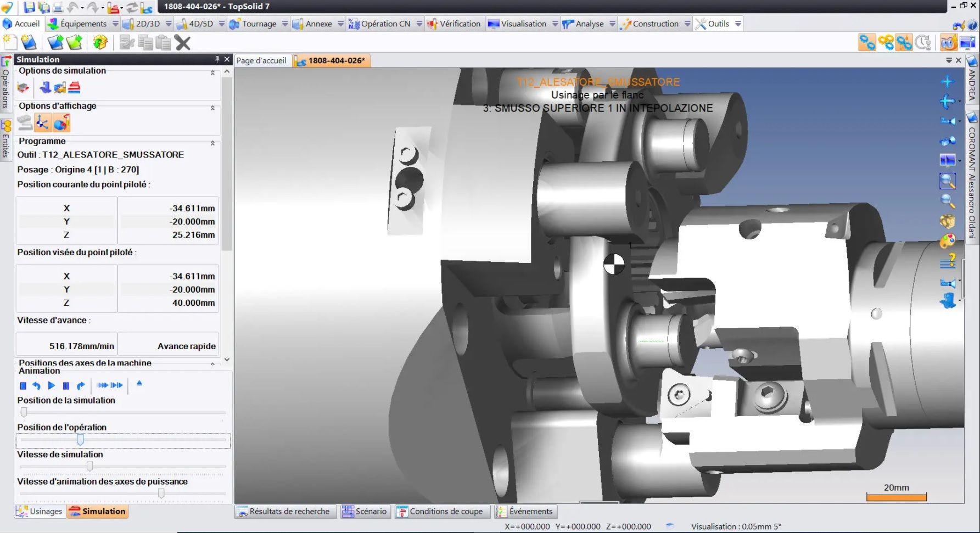
Task: Toggle the grayed stock display option
Action: (25, 123)
